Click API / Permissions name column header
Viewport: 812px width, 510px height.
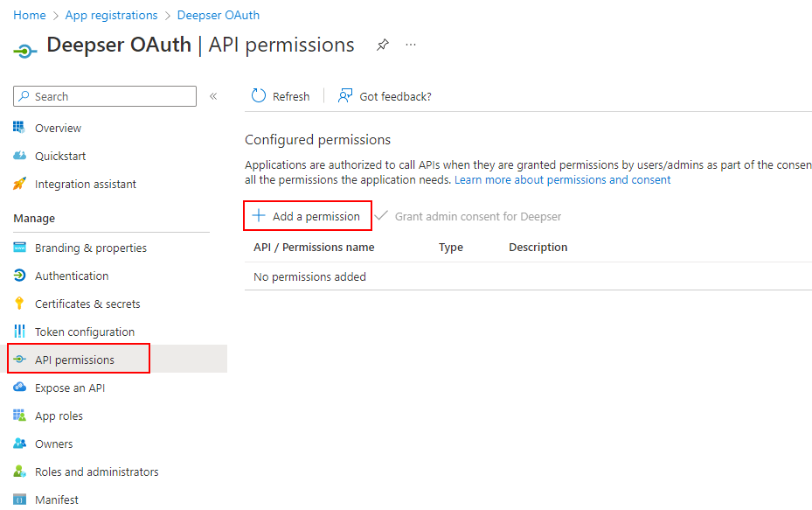click(x=314, y=248)
